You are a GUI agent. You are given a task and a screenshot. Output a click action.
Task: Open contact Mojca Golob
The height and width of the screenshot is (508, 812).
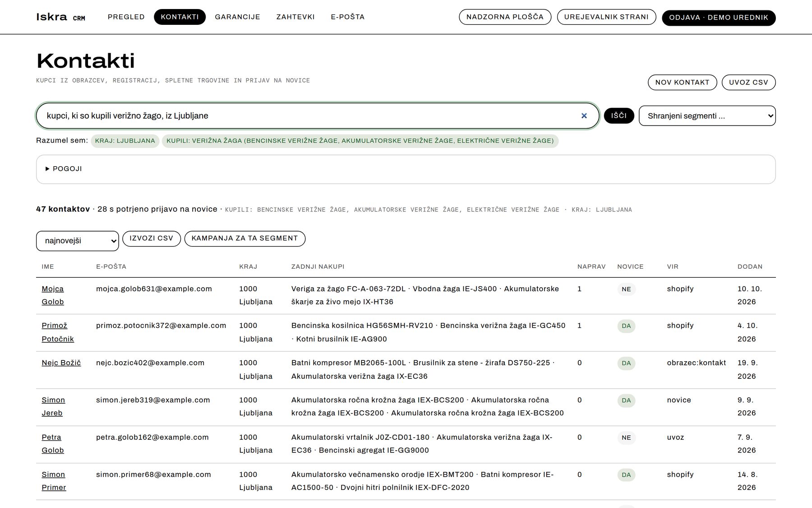click(53, 295)
